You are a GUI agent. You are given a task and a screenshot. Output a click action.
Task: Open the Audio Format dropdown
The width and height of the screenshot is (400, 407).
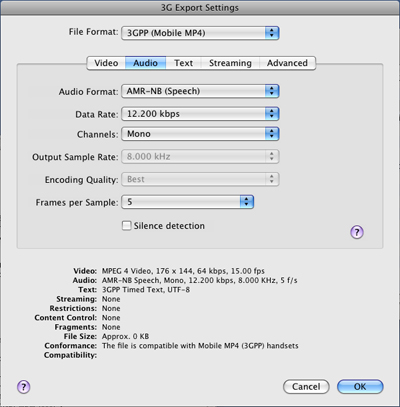pos(200,91)
